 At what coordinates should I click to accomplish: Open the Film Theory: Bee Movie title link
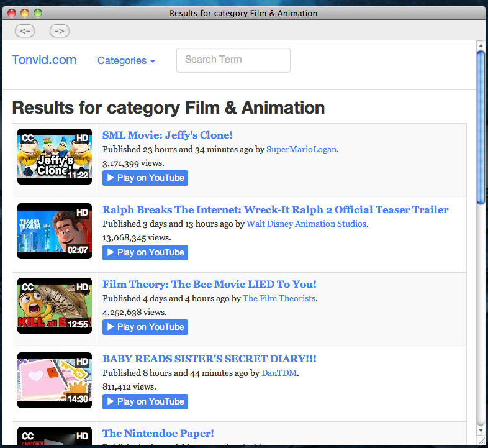tap(209, 284)
